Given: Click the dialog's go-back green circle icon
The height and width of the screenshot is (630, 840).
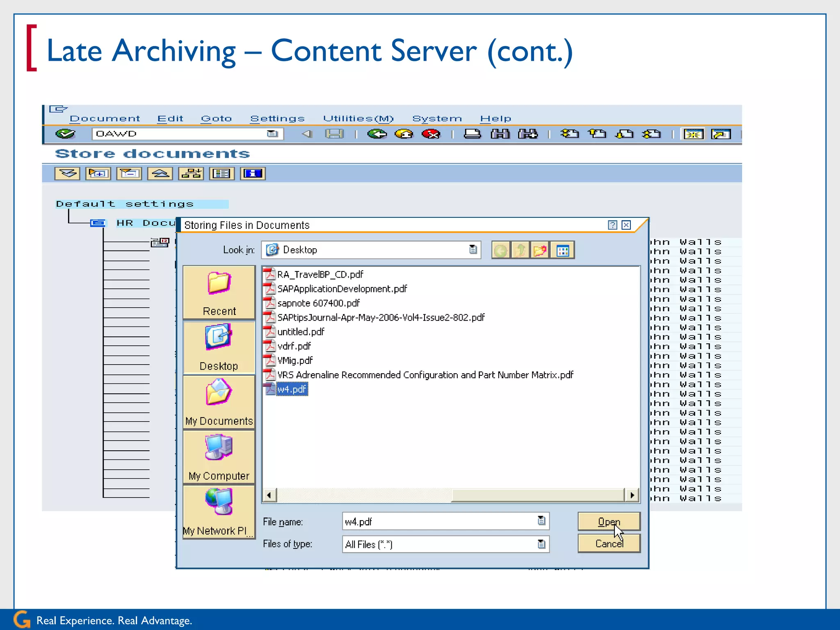Looking at the screenshot, I should 500,250.
